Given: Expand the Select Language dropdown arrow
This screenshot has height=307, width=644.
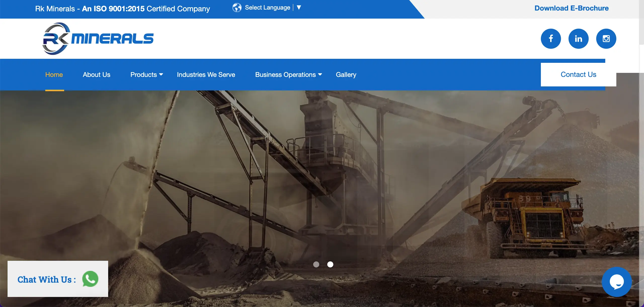Looking at the screenshot, I should click(299, 8).
